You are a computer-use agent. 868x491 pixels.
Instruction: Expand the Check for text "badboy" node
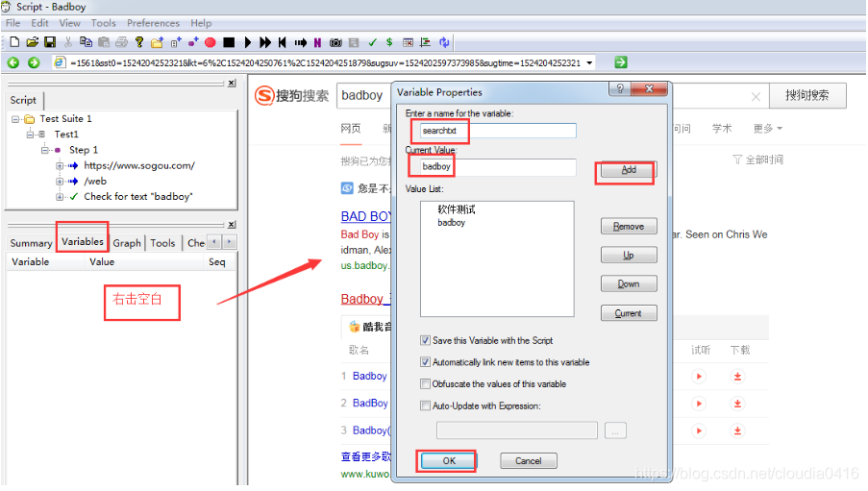[59, 197]
